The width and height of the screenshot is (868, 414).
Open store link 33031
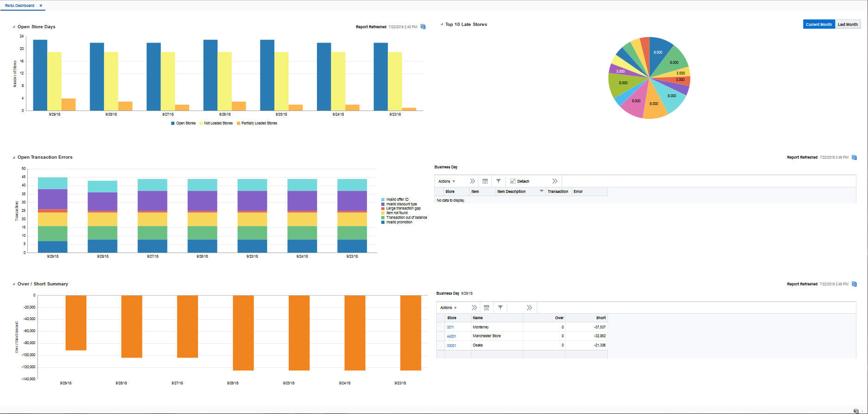tap(451, 346)
